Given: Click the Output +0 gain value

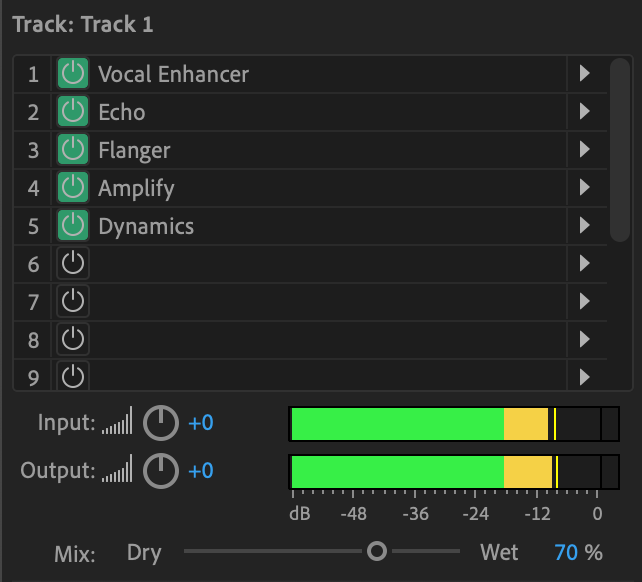Looking at the screenshot, I should [x=201, y=471].
